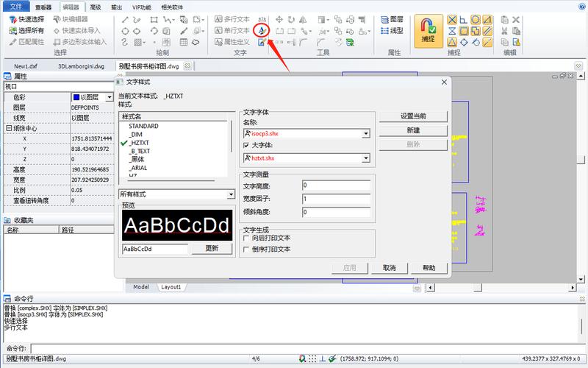The width and height of the screenshot is (588, 368).
Task: Open the hztxt.shx big font dropdown
Action: [365, 158]
